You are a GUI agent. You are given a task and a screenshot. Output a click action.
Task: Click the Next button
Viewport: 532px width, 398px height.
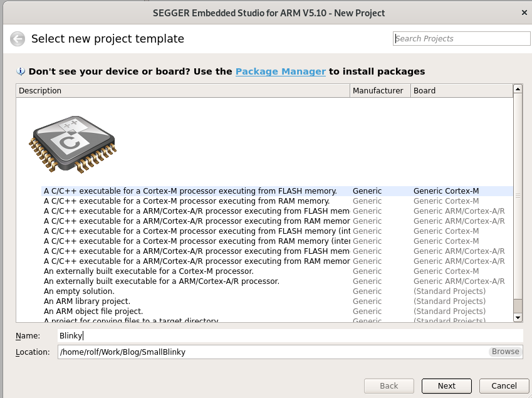[447, 386]
